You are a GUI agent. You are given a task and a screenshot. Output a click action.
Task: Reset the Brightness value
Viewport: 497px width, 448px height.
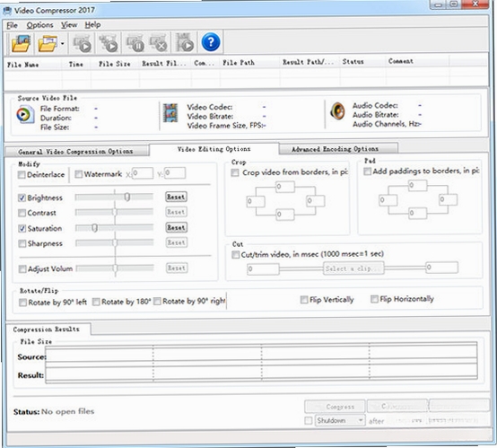coord(176,197)
